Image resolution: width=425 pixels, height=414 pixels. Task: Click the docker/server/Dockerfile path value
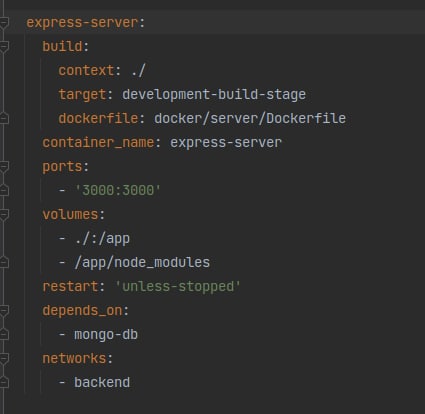[250, 118]
